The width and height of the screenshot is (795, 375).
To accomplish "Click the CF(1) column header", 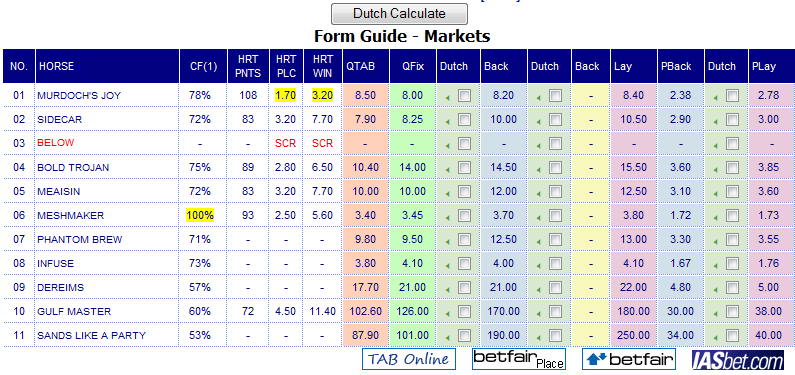I will coord(203,66).
